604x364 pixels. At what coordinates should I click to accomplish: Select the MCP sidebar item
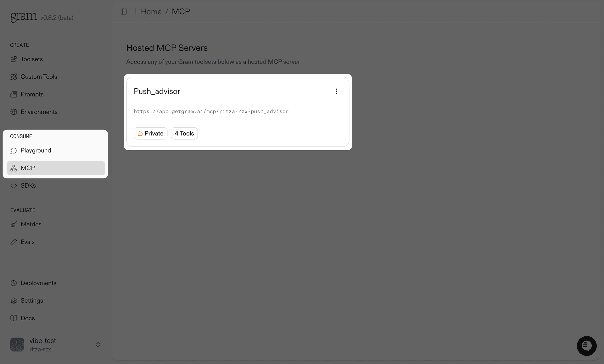click(28, 168)
